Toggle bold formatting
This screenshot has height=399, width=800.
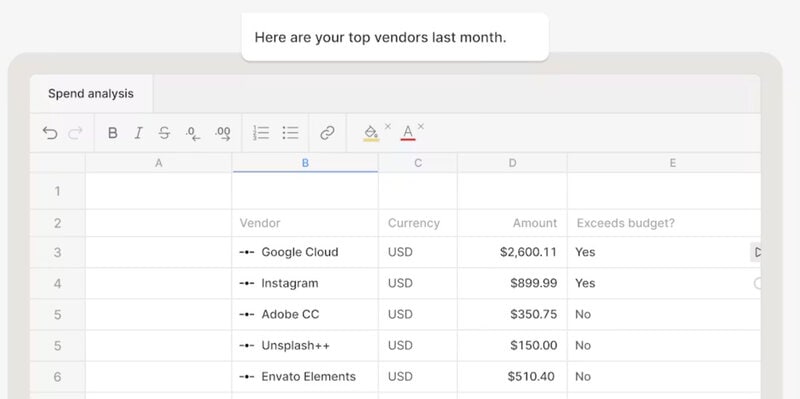pos(113,133)
